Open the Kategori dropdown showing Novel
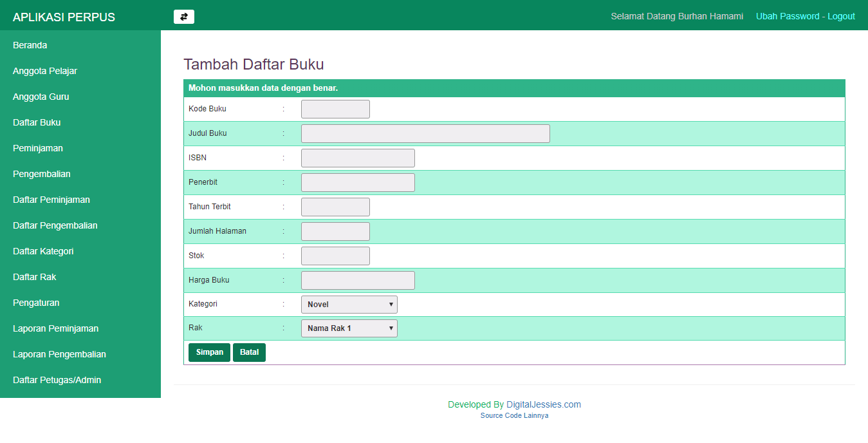The image size is (868, 443). point(349,304)
